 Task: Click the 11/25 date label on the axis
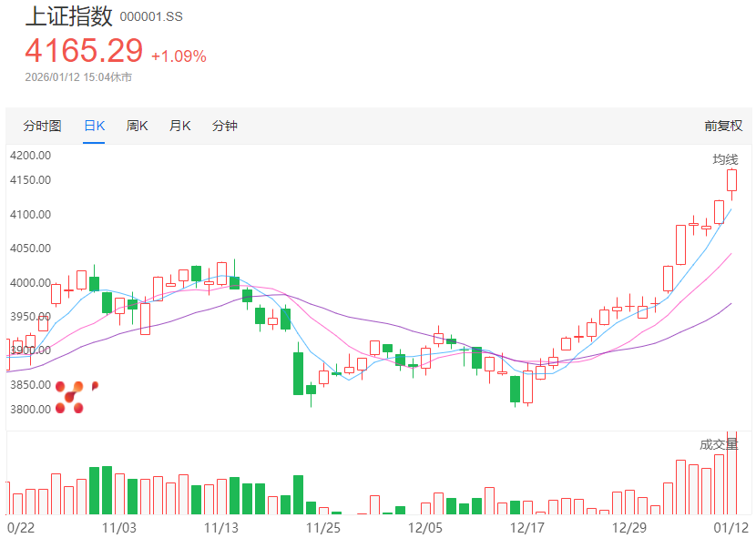(x=322, y=526)
